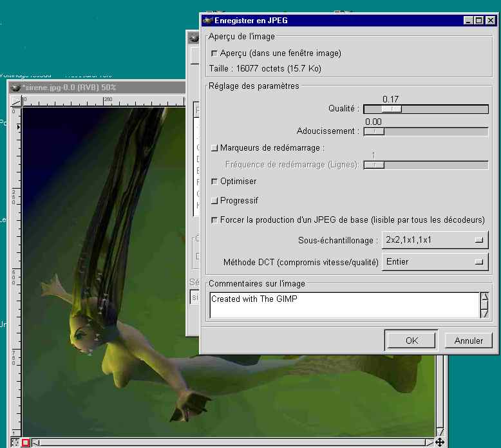The height and width of the screenshot is (448, 501).
Task: Click the Wilber icon of the dialog behind JPEG window
Action: pos(194,39)
